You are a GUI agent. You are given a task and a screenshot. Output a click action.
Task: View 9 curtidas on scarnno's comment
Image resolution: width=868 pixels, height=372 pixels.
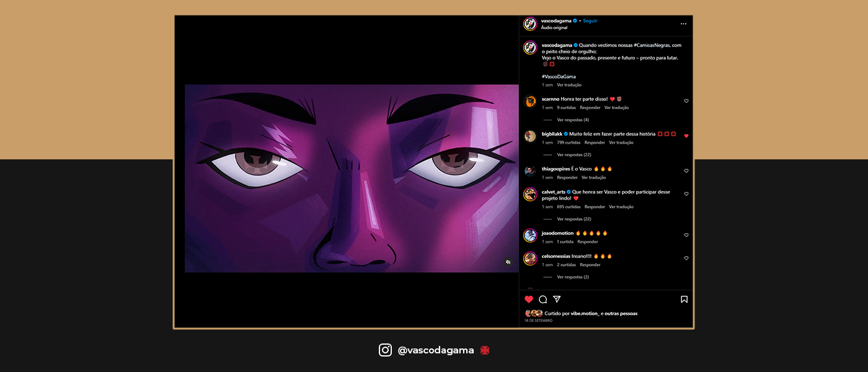pos(567,107)
